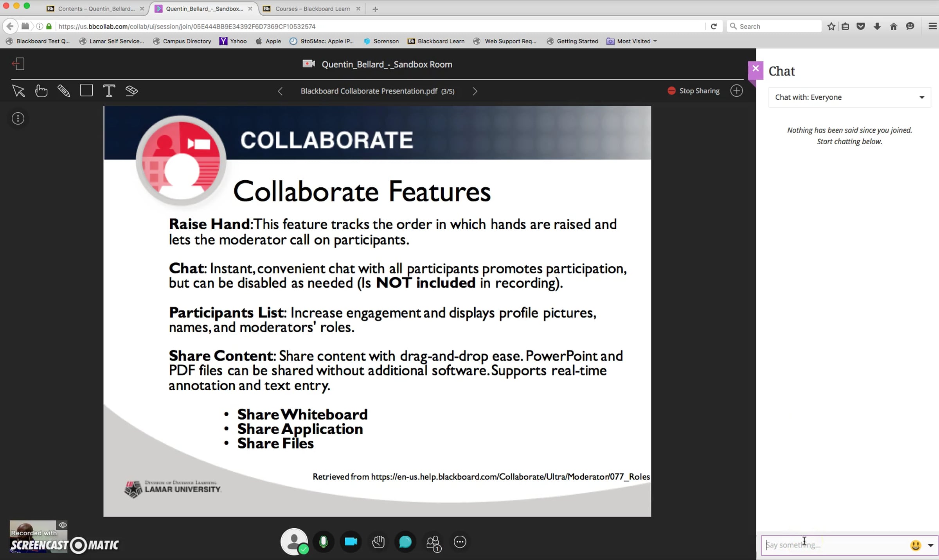Viewport: 939px width, 560px height.
Task: Toggle the self-view eye icon
Action: point(63,525)
